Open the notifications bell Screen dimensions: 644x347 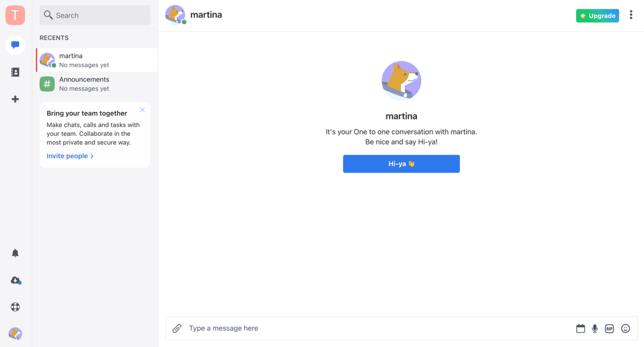point(15,253)
